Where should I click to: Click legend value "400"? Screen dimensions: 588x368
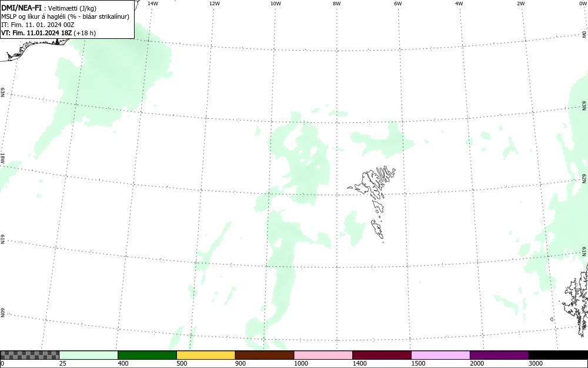pos(123,363)
